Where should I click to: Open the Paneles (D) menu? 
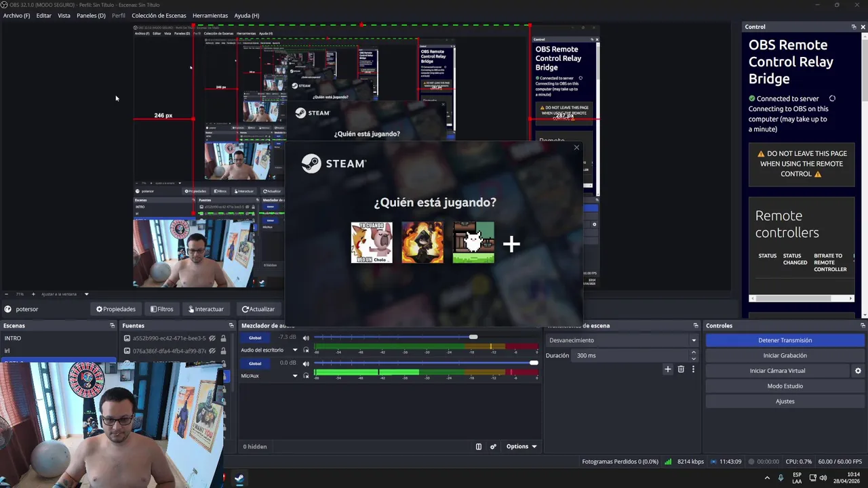tap(91, 16)
